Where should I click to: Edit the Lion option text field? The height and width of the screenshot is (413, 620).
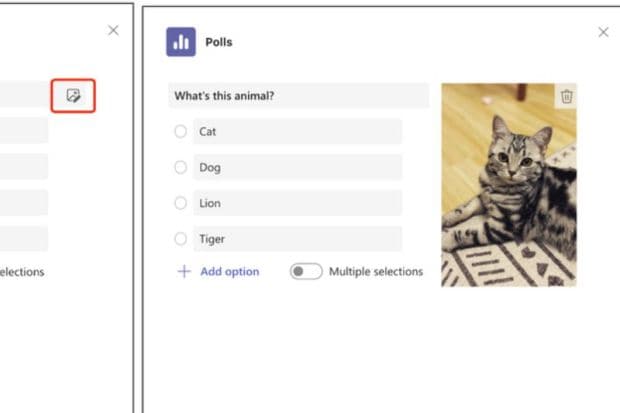coord(298,203)
